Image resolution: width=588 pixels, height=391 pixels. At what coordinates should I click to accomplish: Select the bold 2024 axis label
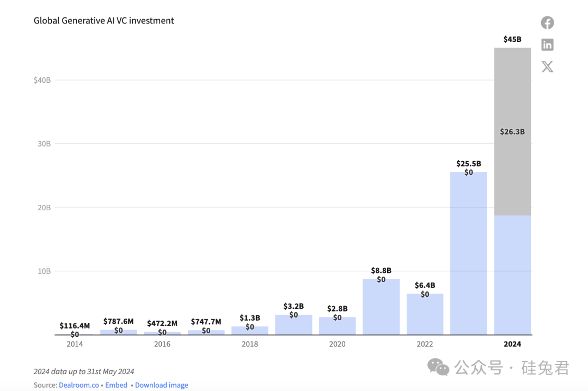(512, 344)
